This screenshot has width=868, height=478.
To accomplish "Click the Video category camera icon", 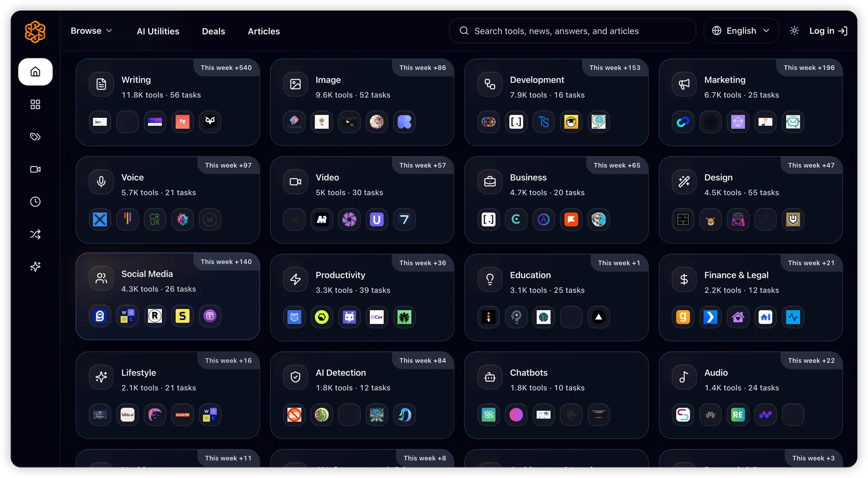I will pyautogui.click(x=296, y=182).
